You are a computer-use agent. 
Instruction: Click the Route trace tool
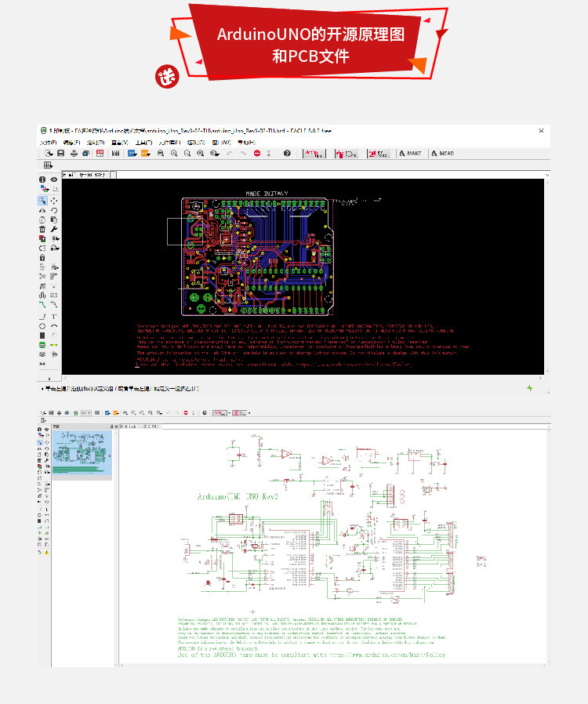42,304
